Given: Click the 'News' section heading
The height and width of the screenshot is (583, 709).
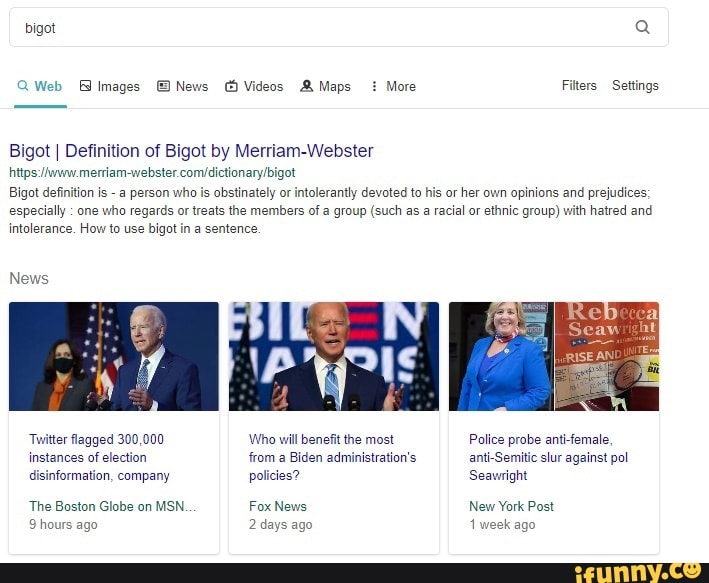Looking at the screenshot, I should [28, 278].
